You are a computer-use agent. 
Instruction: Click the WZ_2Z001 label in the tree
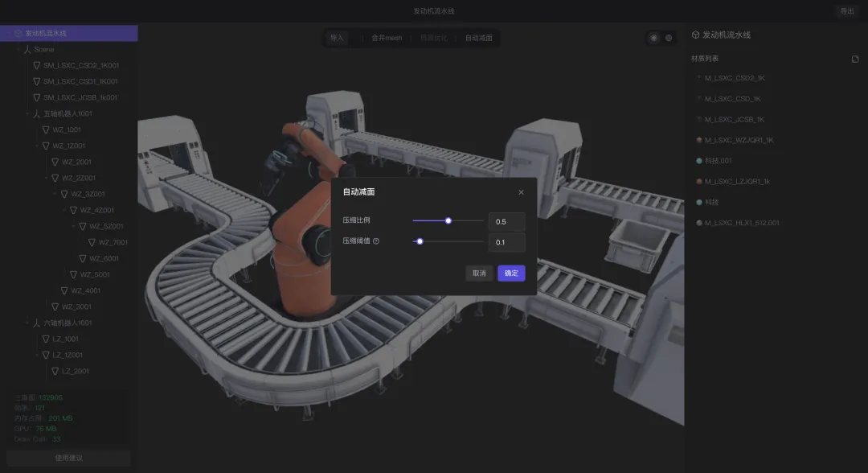point(79,178)
